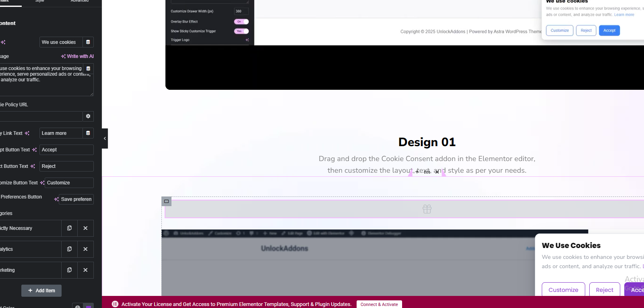644x308 pixels.
Task: Switch to the Advanced tab
Action: tap(79, 1)
